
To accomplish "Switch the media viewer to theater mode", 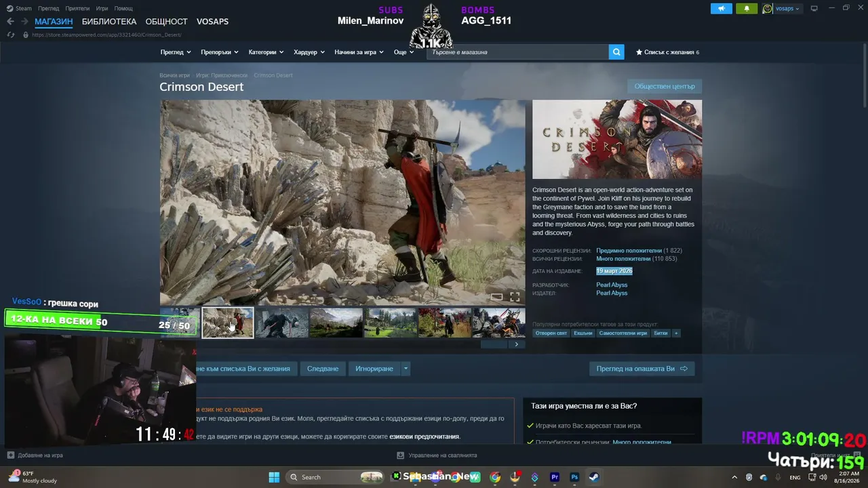I will click(496, 297).
